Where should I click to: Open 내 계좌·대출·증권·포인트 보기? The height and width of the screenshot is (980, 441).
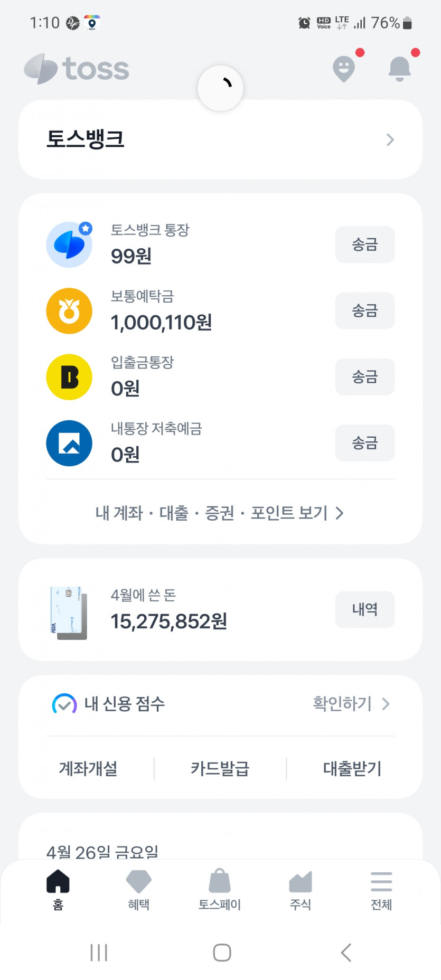coord(220,513)
